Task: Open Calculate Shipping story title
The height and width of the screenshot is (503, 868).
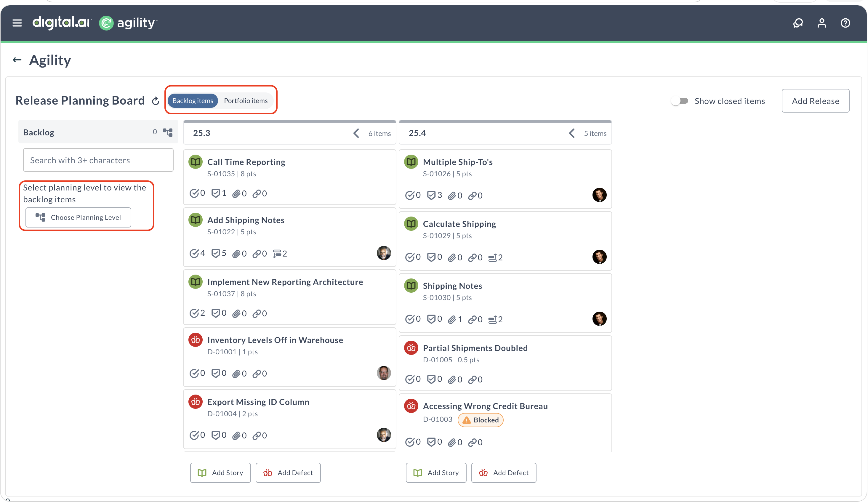Action: click(x=459, y=224)
